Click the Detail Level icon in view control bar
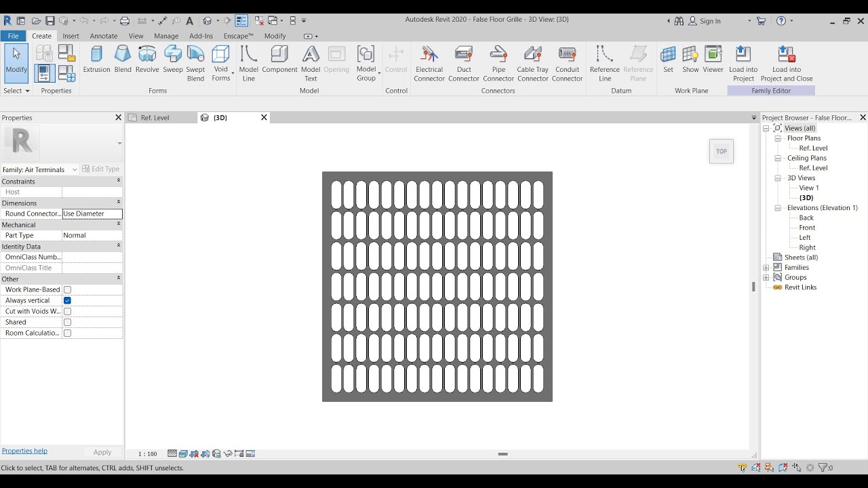Image resolution: width=868 pixels, height=488 pixels. click(x=172, y=453)
